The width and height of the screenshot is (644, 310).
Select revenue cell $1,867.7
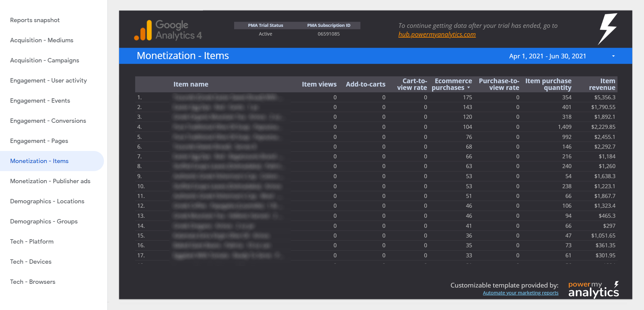[x=605, y=196]
